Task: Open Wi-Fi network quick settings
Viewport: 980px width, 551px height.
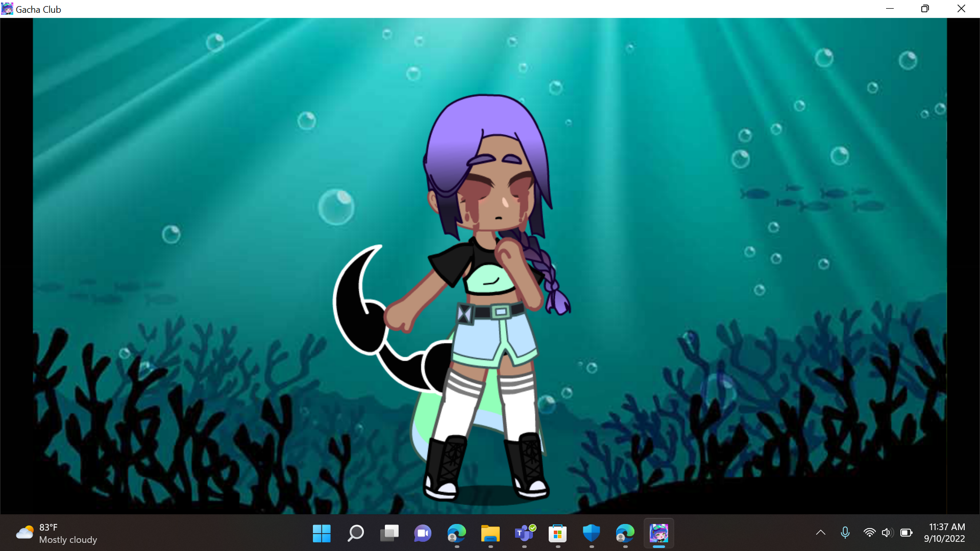Action: pyautogui.click(x=869, y=533)
